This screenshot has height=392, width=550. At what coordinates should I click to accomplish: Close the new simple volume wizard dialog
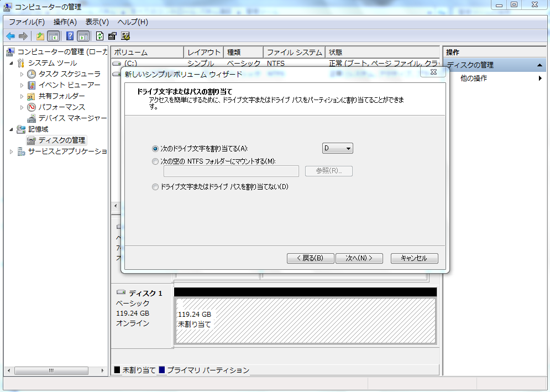pos(433,72)
